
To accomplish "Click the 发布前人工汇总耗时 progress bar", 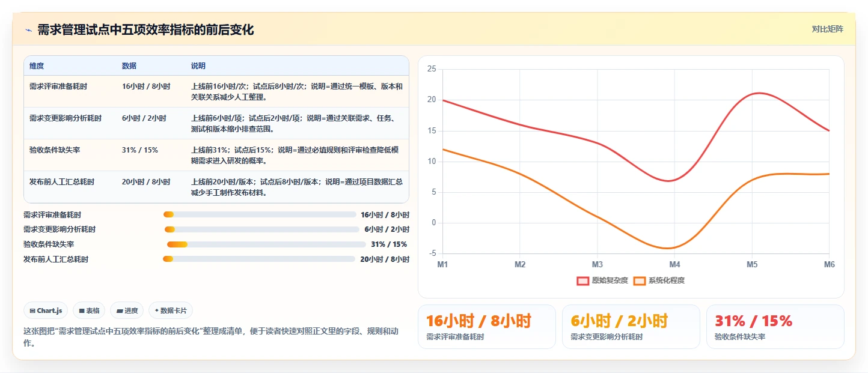I will pyautogui.click(x=259, y=259).
